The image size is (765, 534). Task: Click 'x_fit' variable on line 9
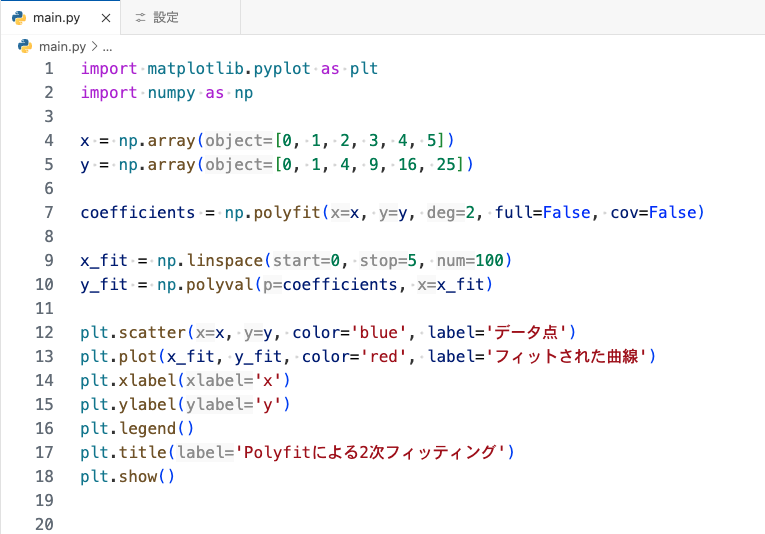[x=104, y=260]
